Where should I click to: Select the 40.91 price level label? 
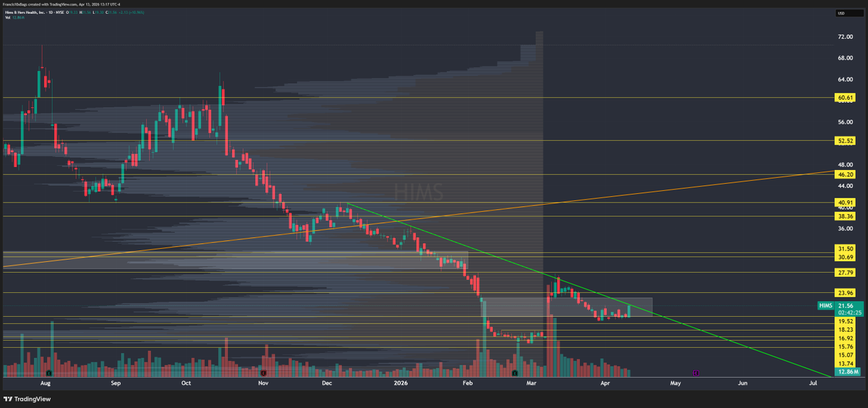846,203
